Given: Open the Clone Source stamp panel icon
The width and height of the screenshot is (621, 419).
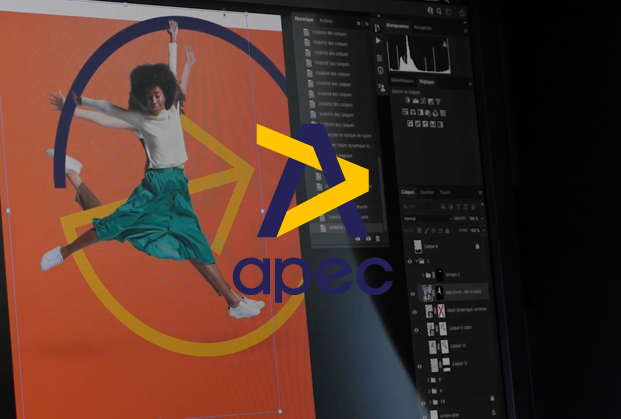Looking at the screenshot, I should [x=382, y=88].
